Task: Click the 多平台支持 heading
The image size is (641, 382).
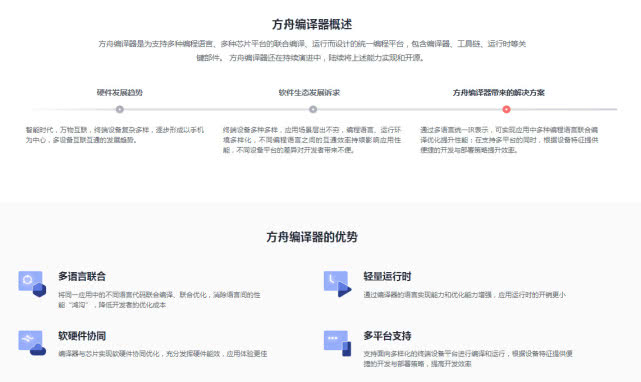Action: point(387,336)
